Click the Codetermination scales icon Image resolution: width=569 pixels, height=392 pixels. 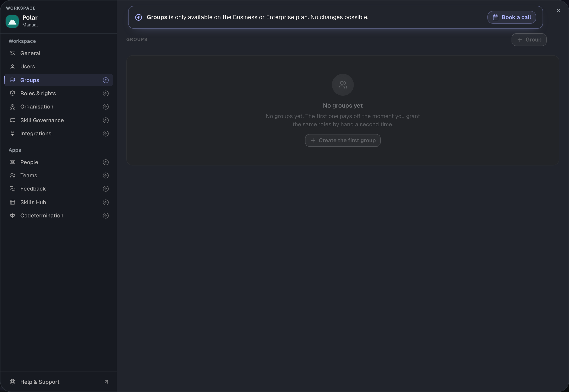coord(13,216)
